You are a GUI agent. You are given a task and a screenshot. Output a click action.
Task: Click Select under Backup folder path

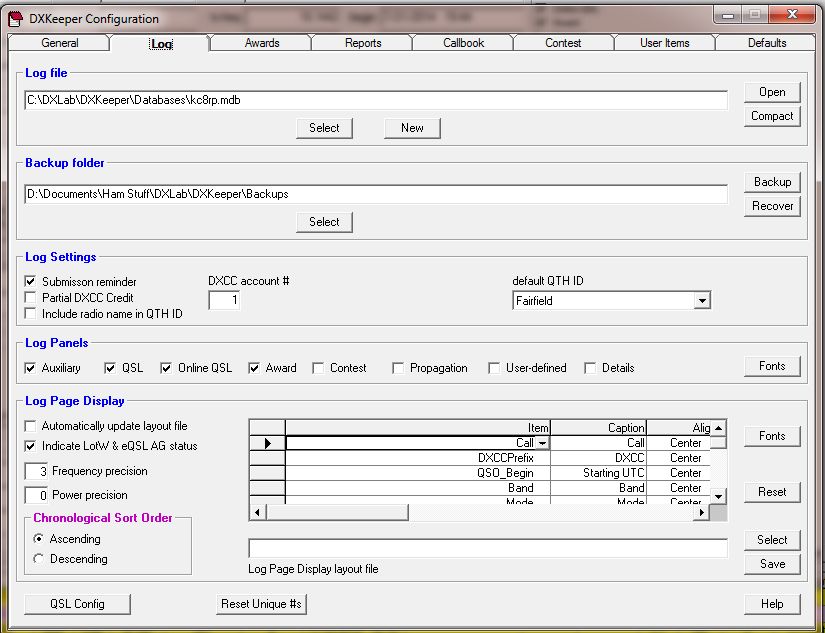[x=324, y=222]
